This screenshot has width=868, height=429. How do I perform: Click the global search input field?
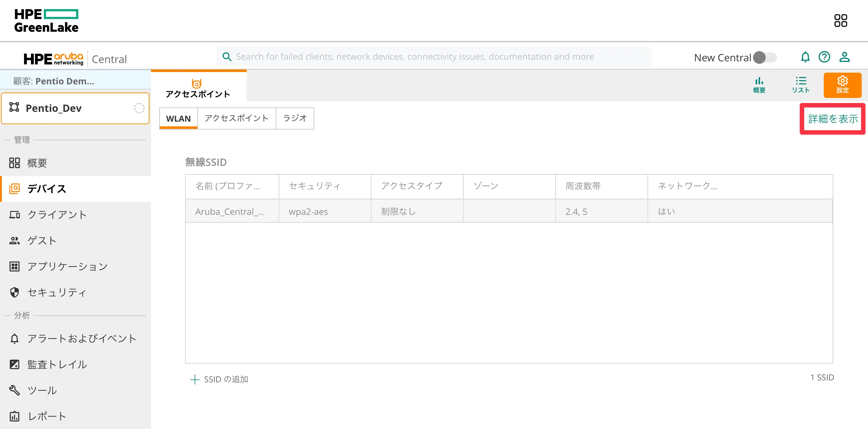[x=435, y=57]
